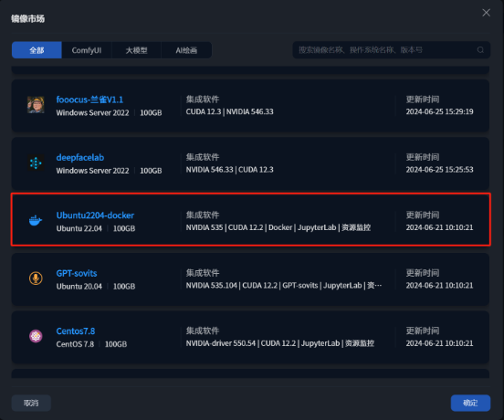Click the Centos7.8 purple logo icon
504x420 pixels.
36,336
